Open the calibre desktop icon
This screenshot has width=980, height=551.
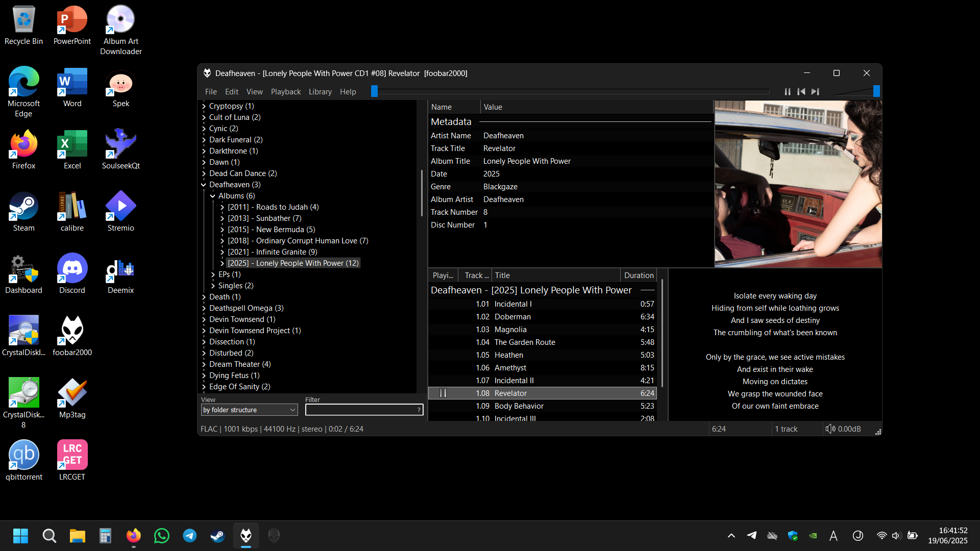tap(72, 211)
